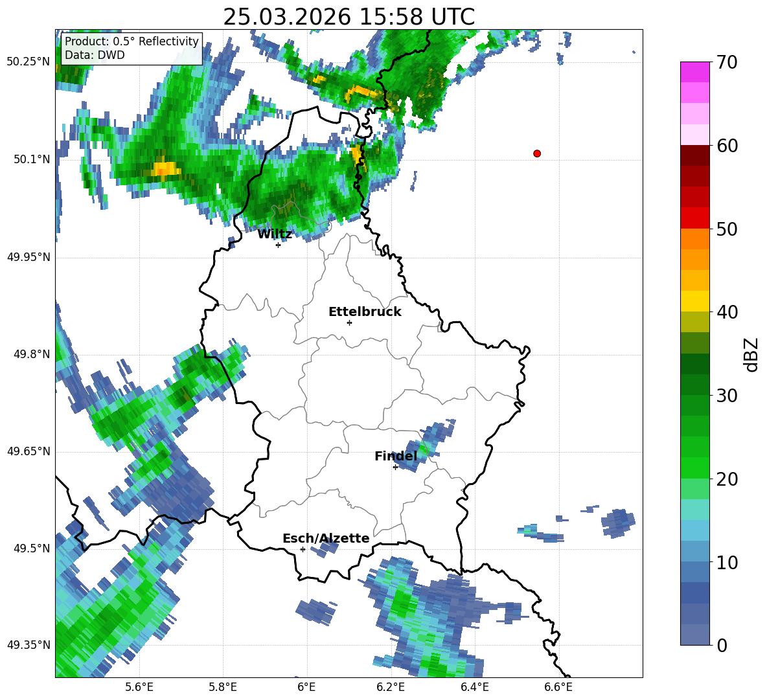Click the 49.5°N latitude label
The width and height of the screenshot is (767, 700).
click(x=32, y=548)
